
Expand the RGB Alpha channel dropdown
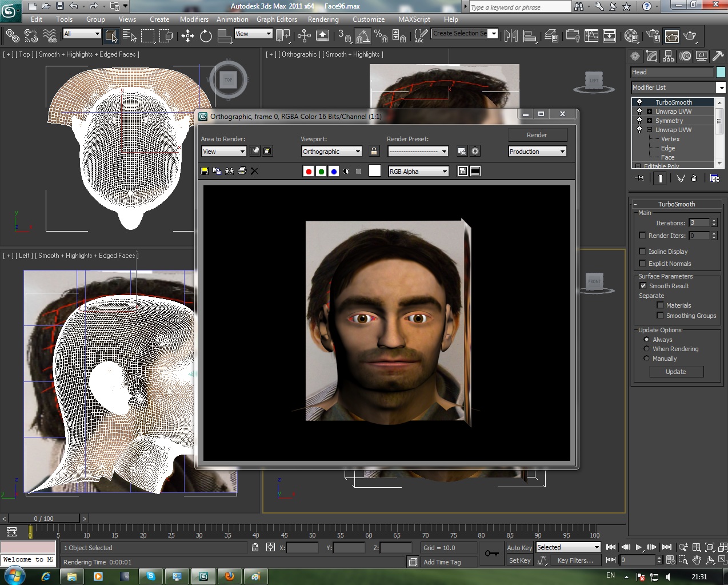[x=418, y=172]
